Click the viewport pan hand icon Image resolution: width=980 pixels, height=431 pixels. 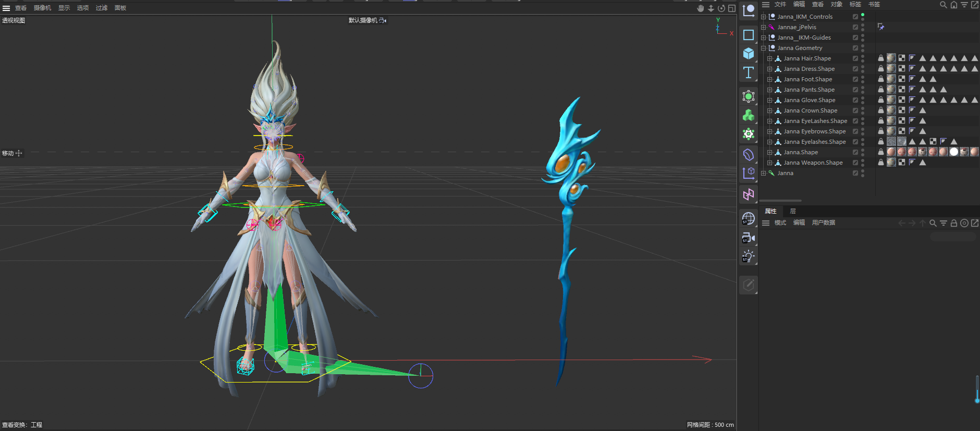pos(701,8)
